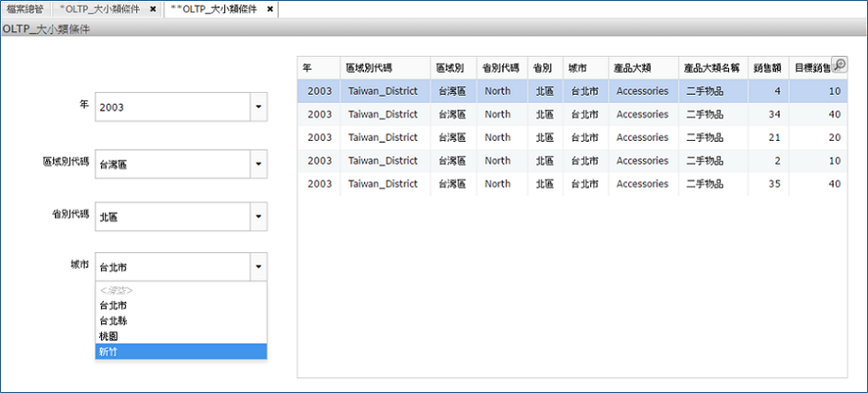Click the 省別代碼 field showing 北區
This screenshot has width=868, height=393.
click(x=172, y=218)
